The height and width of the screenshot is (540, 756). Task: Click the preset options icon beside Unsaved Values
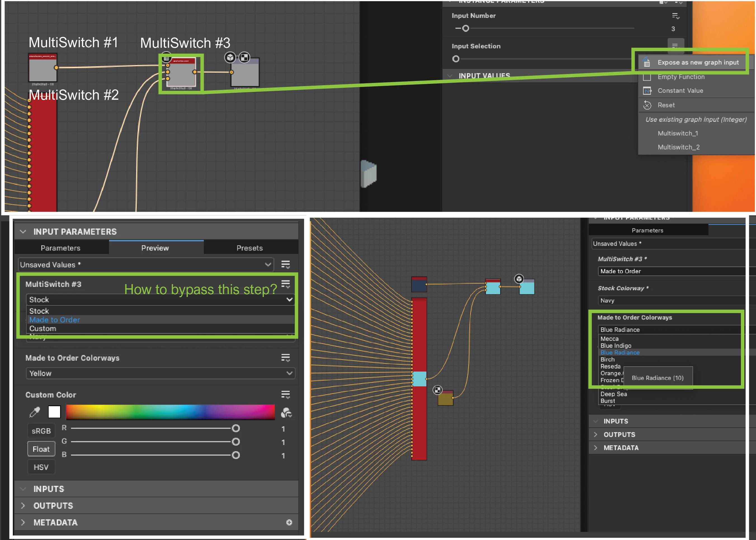[285, 264]
